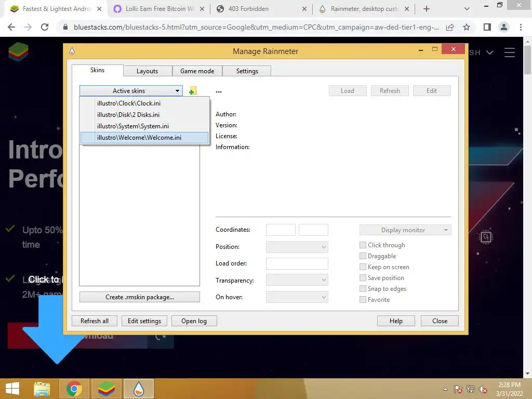Show hidden system tray icons

click(445, 389)
